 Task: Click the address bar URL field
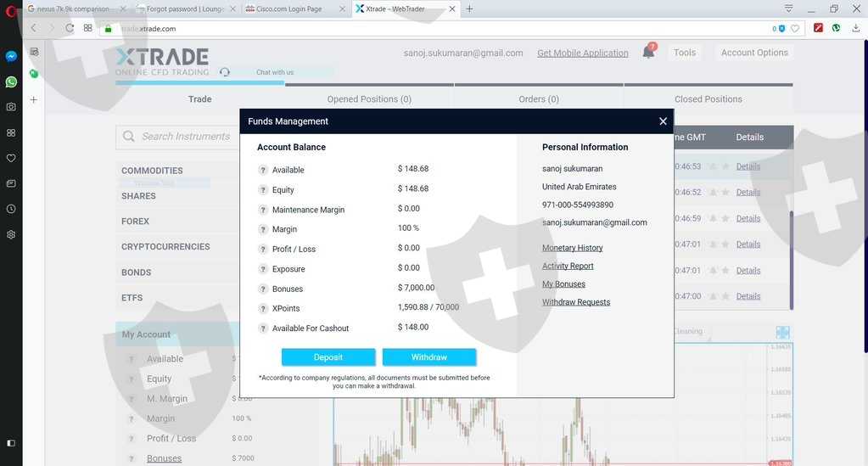pyautogui.click(x=432, y=28)
